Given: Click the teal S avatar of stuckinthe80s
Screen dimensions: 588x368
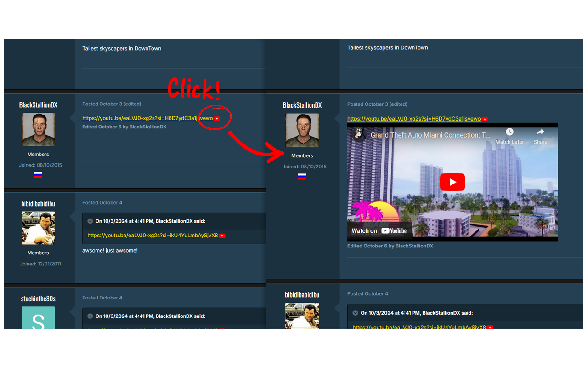Looking at the screenshot, I should 38,318.
